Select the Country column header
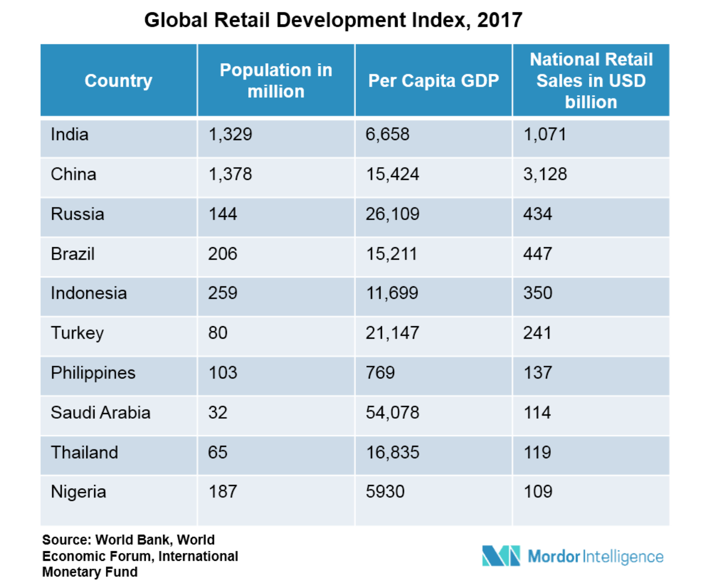This screenshot has height=588, width=716. tap(118, 80)
